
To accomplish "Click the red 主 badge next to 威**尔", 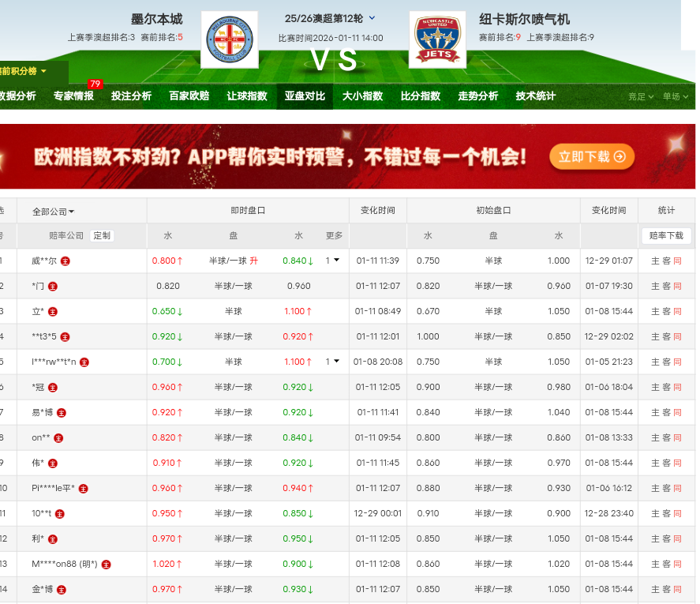I will (x=66, y=261).
